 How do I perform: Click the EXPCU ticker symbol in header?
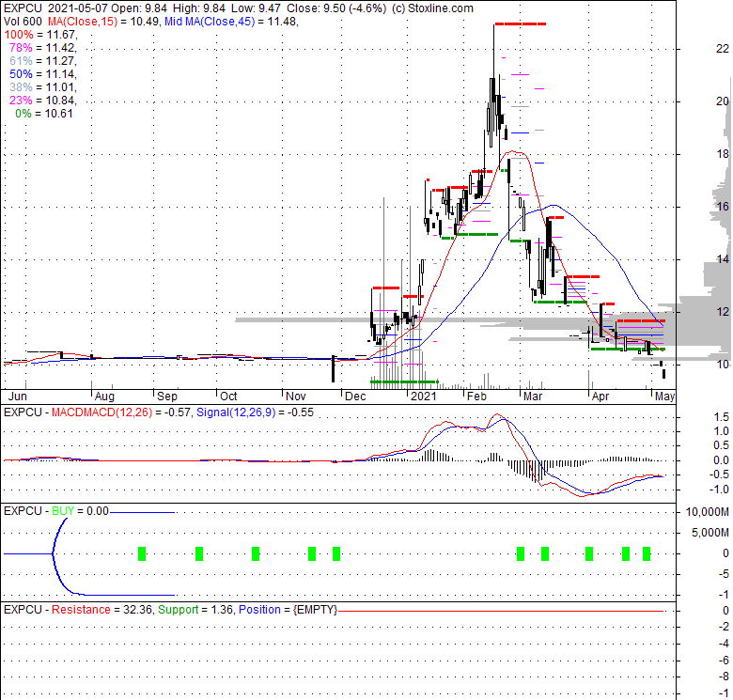tap(23, 8)
